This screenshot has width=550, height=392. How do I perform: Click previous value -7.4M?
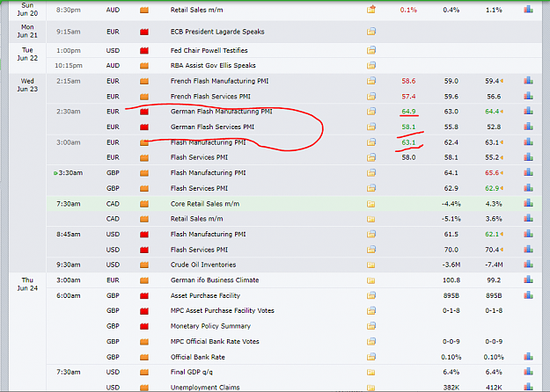494,265
